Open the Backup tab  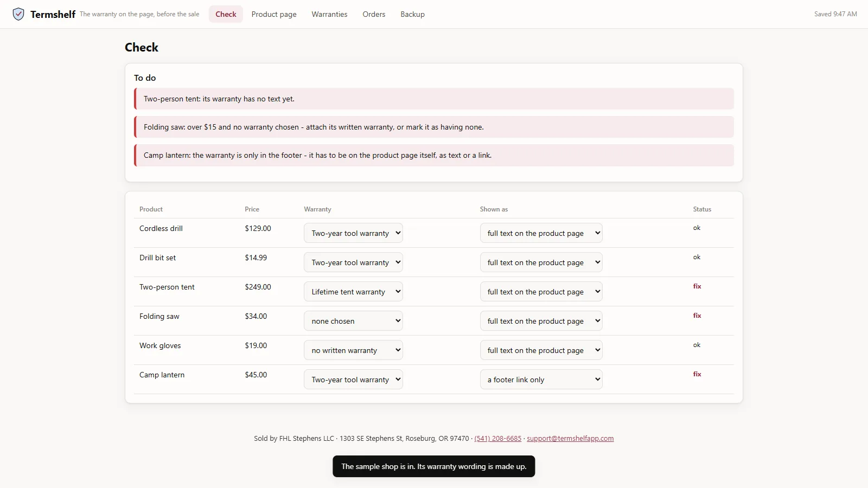[412, 14]
